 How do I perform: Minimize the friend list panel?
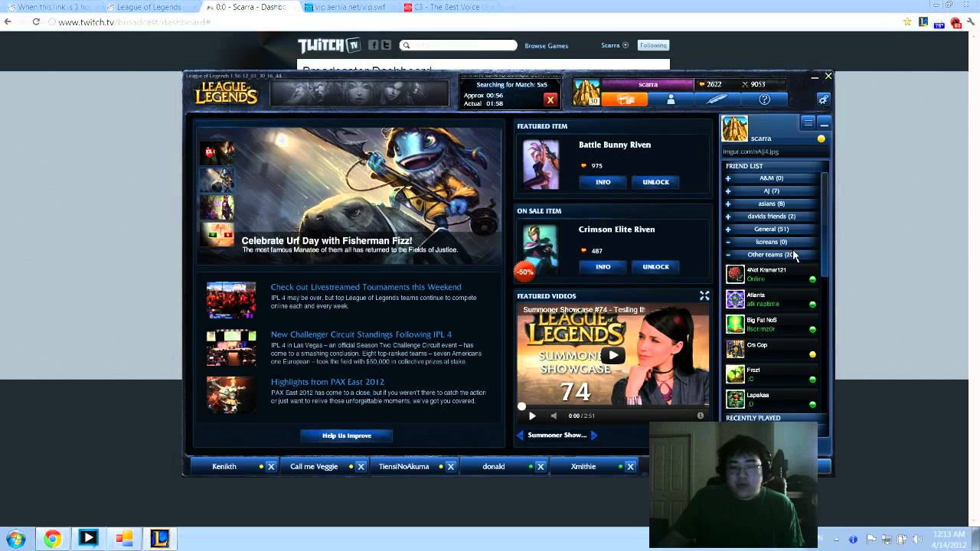(824, 122)
